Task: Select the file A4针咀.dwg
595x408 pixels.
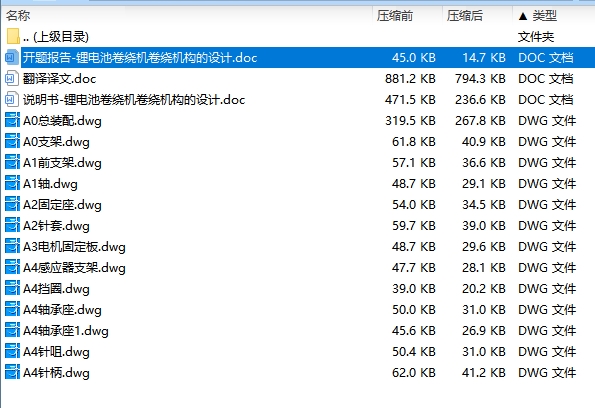Action: 56,352
